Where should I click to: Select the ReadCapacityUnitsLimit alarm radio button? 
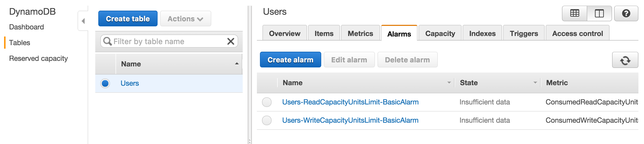(267, 102)
